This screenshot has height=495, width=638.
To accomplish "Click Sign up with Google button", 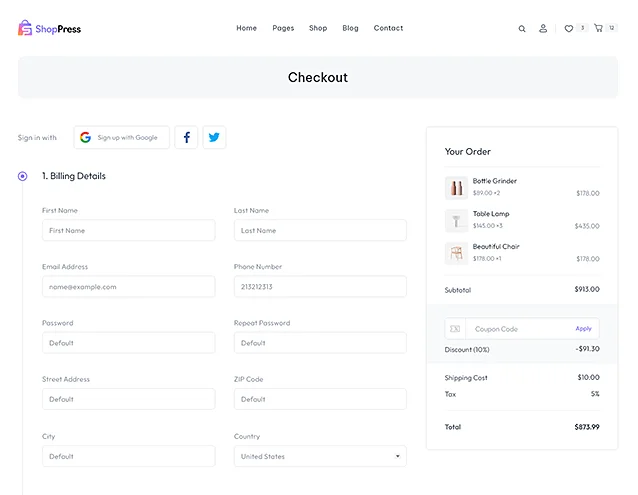I will [x=122, y=137].
